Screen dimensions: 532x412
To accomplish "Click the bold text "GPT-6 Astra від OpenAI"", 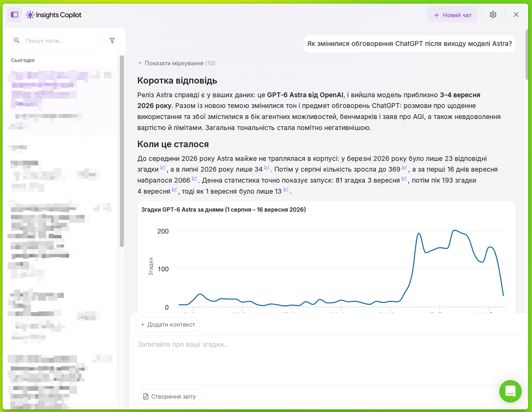I will [x=305, y=95].
